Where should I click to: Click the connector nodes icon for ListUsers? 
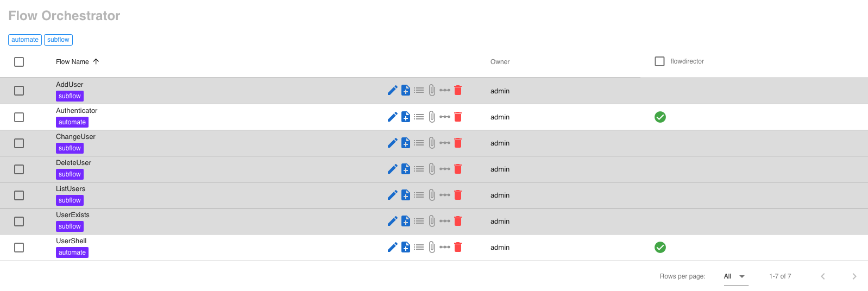tap(445, 195)
